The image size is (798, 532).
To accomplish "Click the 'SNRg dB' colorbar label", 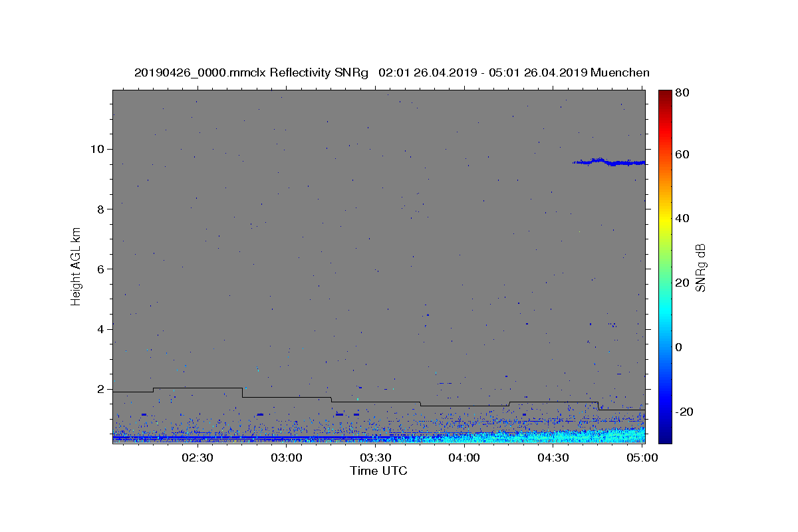I will point(700,267).
